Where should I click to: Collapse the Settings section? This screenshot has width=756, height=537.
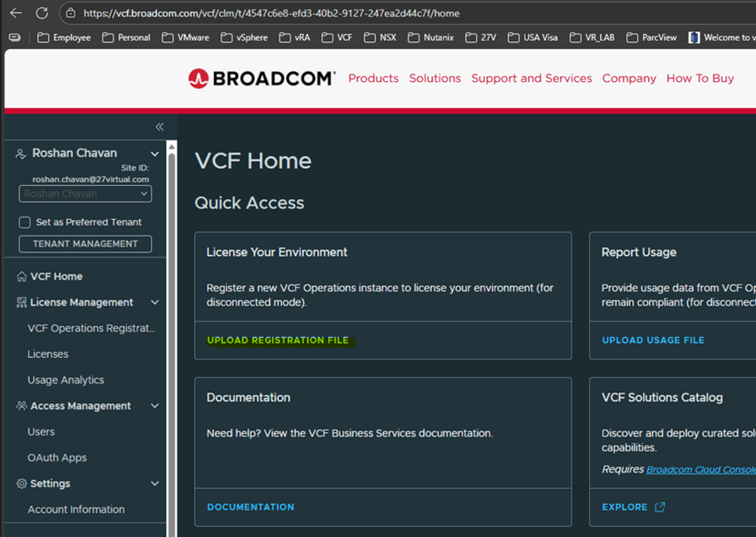tap(155, 484)
